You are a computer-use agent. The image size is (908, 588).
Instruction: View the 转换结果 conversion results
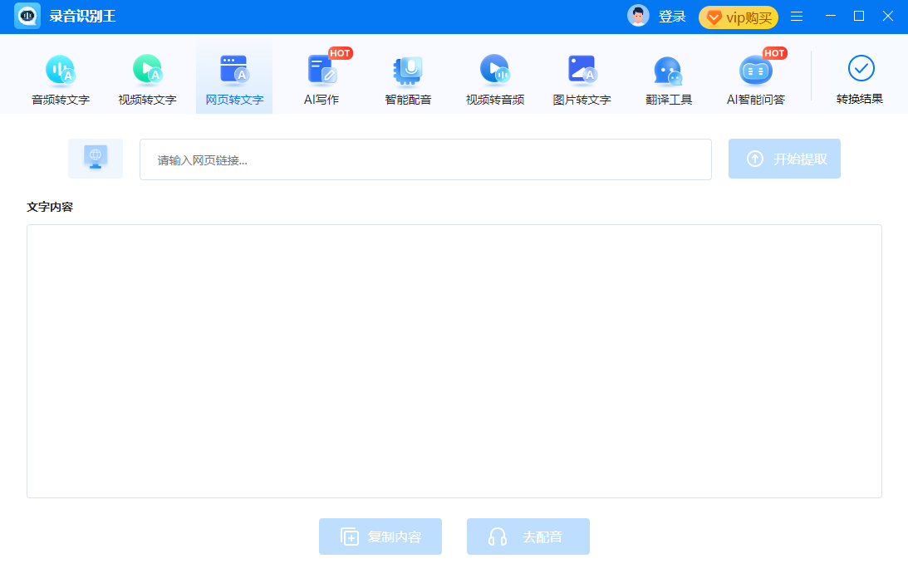(x=860, y=80)
